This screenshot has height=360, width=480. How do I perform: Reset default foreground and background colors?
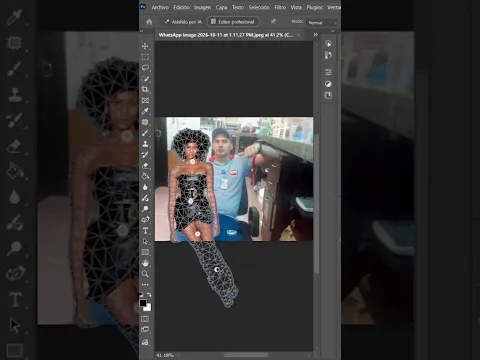click(141, 295)
